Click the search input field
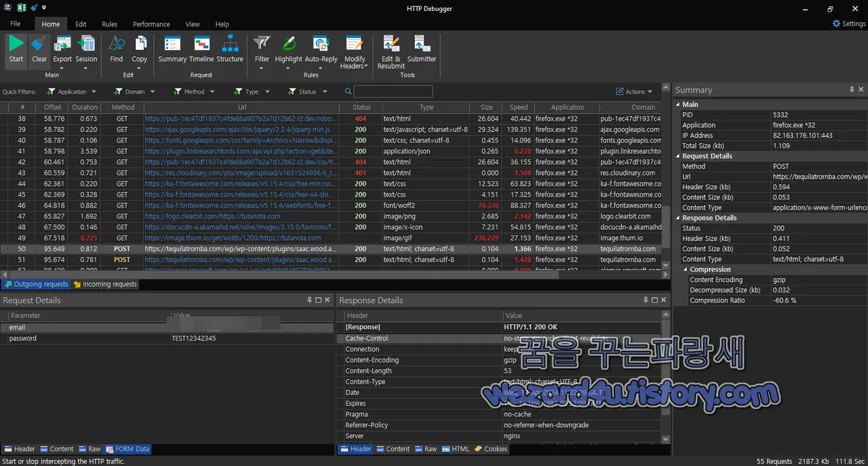868x466 pixels. 393,91
